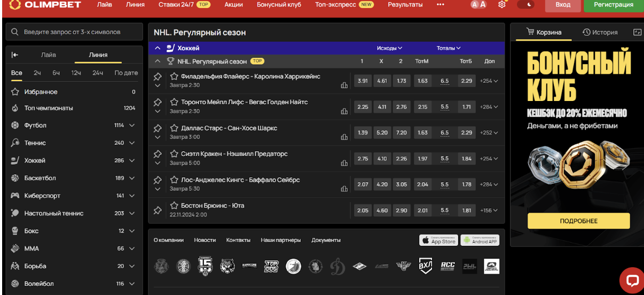644x295 pixels.
Task: Collapse the NHL Регулярный сезон league
Action: pos(158,61)
